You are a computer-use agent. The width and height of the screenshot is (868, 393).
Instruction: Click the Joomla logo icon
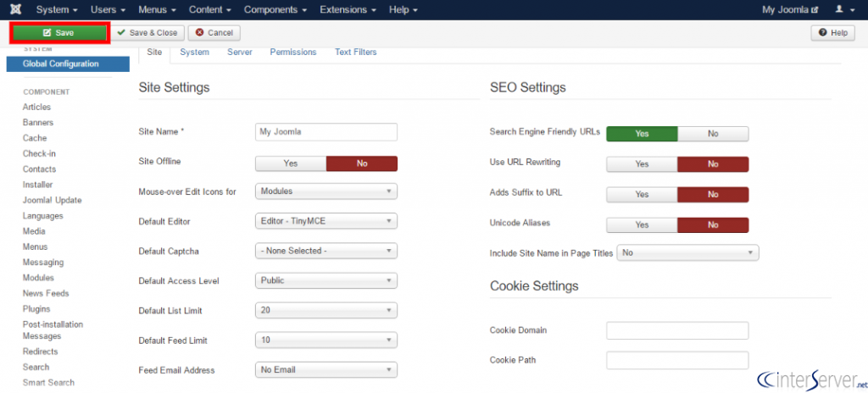click(16, 9)
